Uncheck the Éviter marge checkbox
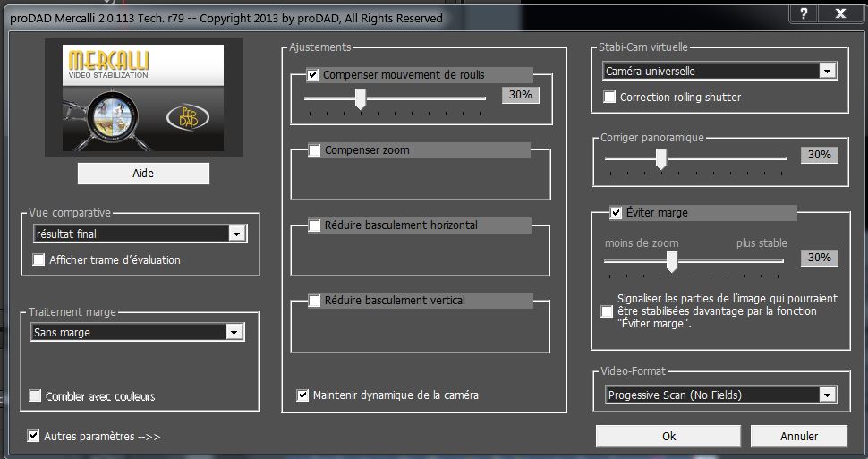Image resolution: width=868 pixels, height=459 pixels. 616,213
